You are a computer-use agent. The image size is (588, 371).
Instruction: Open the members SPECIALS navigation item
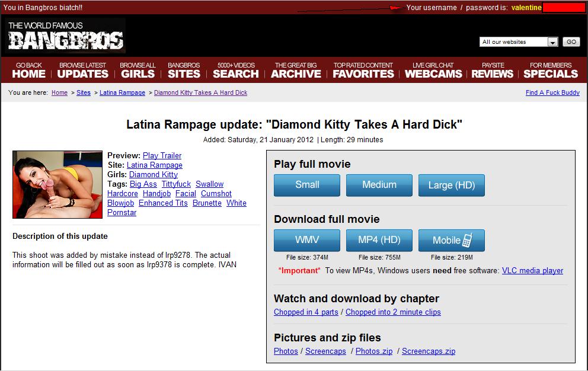coord(551,70)
